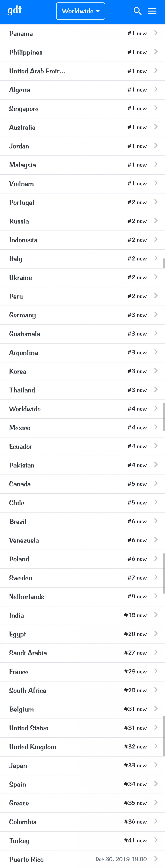Open the United Arab Emir... row
The width and height of the screenshot is (165, 868).
82,71
